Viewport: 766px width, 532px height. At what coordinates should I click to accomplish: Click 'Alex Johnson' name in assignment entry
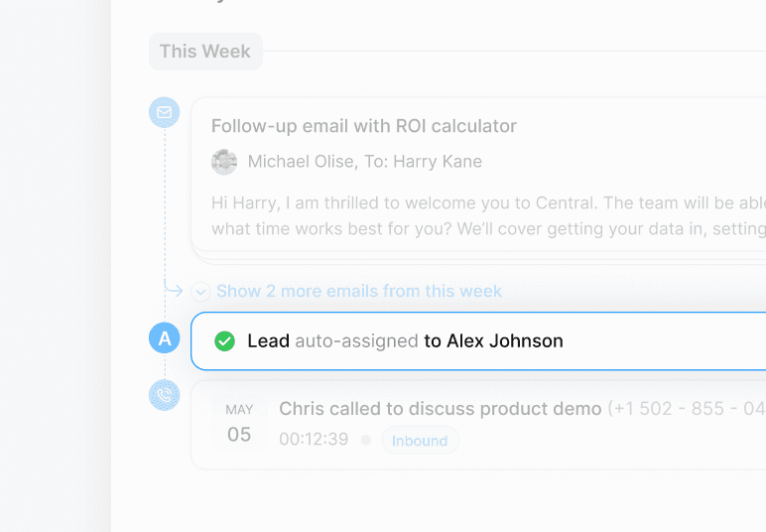coord(505,341)
